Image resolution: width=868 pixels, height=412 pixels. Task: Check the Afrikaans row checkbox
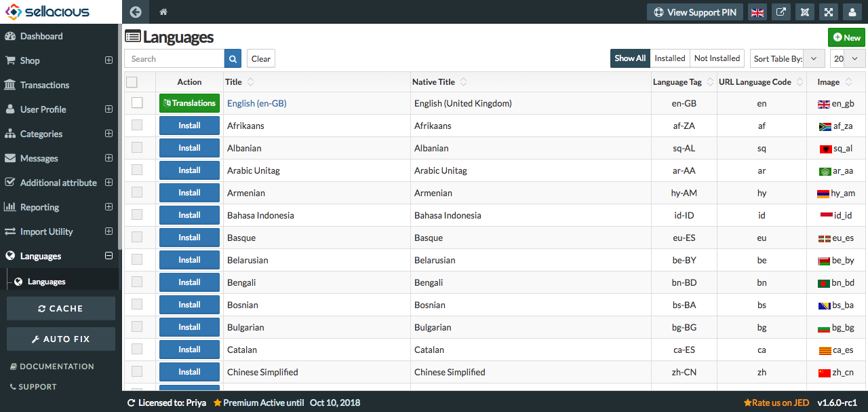pyautogui.click(x=137, y=125)
